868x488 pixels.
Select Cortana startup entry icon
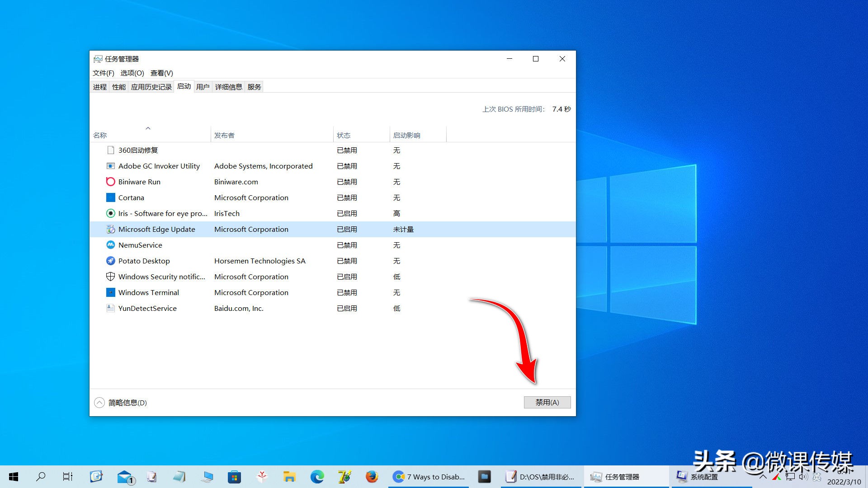110,197
